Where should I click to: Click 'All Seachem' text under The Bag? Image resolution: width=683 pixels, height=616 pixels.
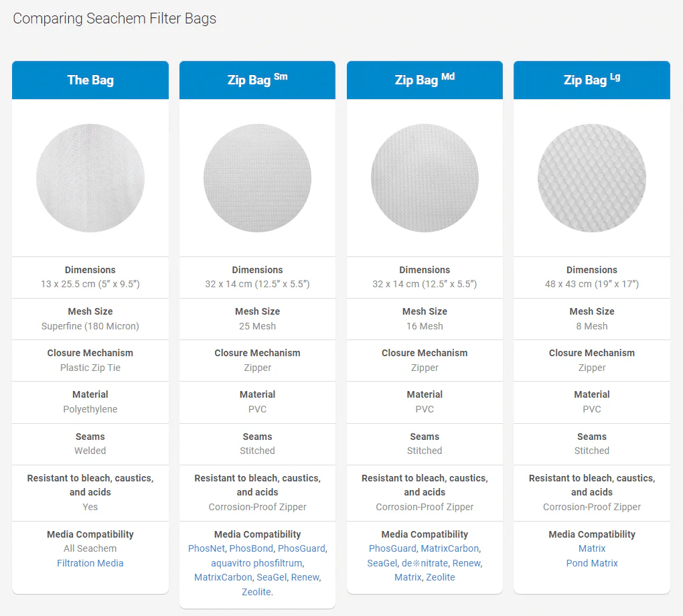[90, 548]
